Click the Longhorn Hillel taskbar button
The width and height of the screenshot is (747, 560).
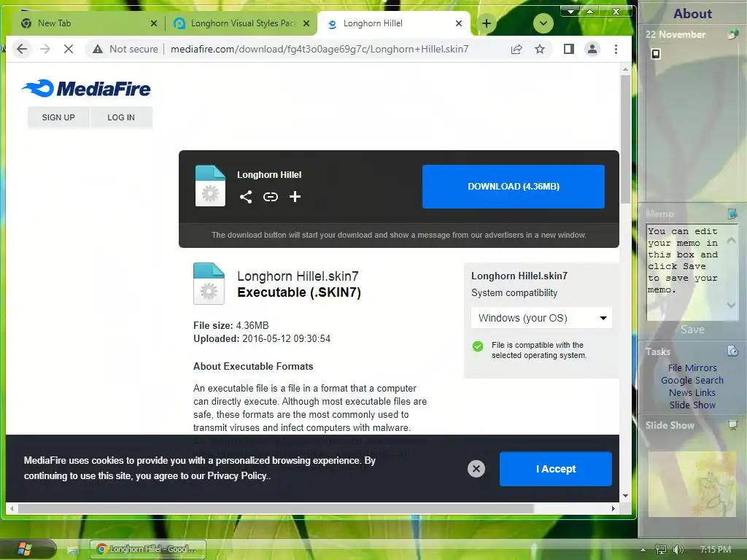pyautogui.click(x=147, y=549)
